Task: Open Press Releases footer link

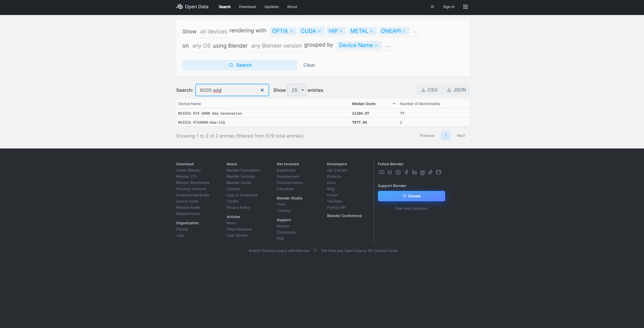Action: (239, 229)
